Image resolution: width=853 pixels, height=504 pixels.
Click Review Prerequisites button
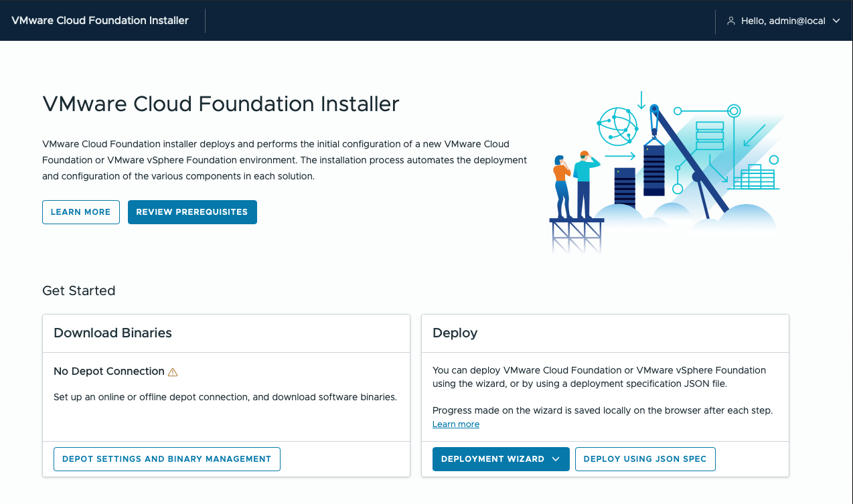tap(192, 212)
